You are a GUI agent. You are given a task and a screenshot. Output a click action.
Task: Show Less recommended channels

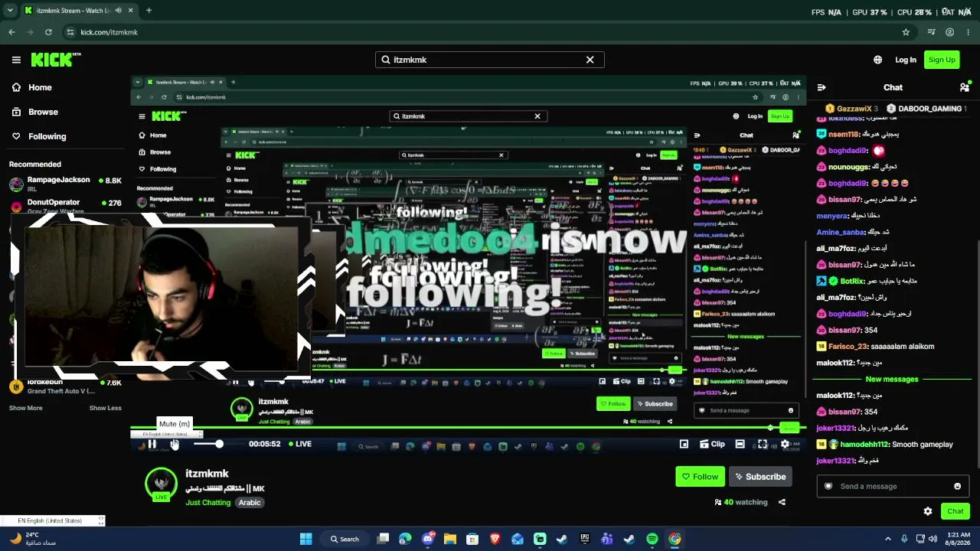pyautogui.click(x=106, y=408)
